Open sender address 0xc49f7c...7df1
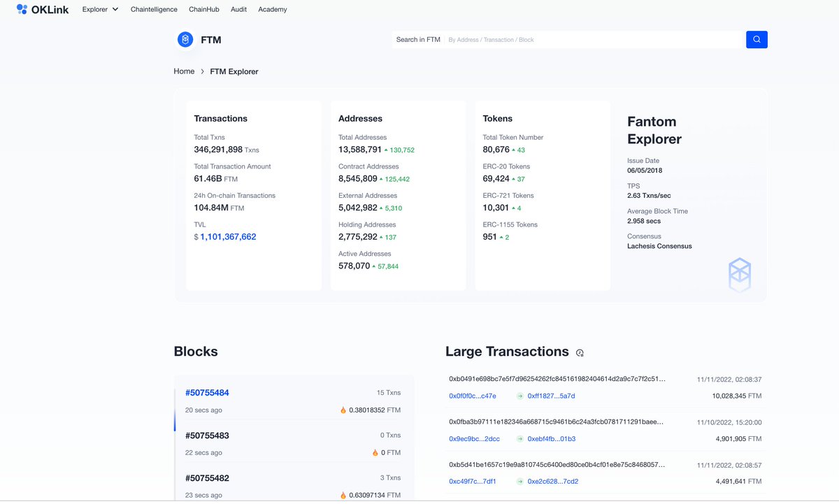This screenshot has width=839, height=504. 473,482
